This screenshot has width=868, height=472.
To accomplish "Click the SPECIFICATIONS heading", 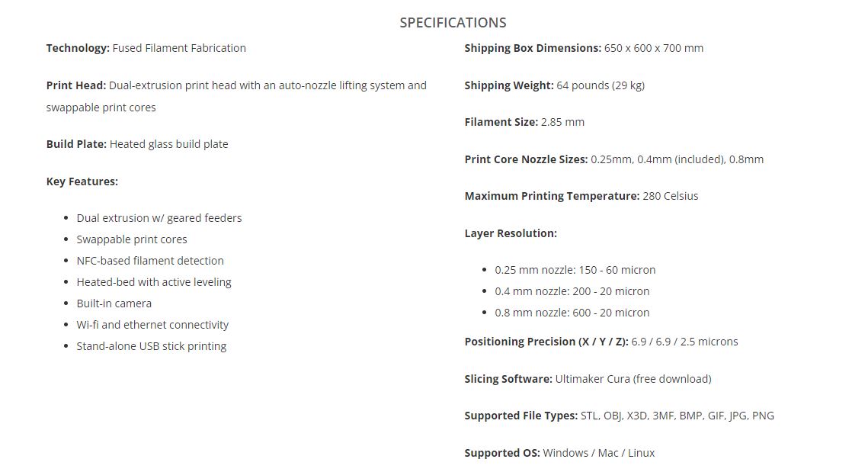I will coord(453,23).
